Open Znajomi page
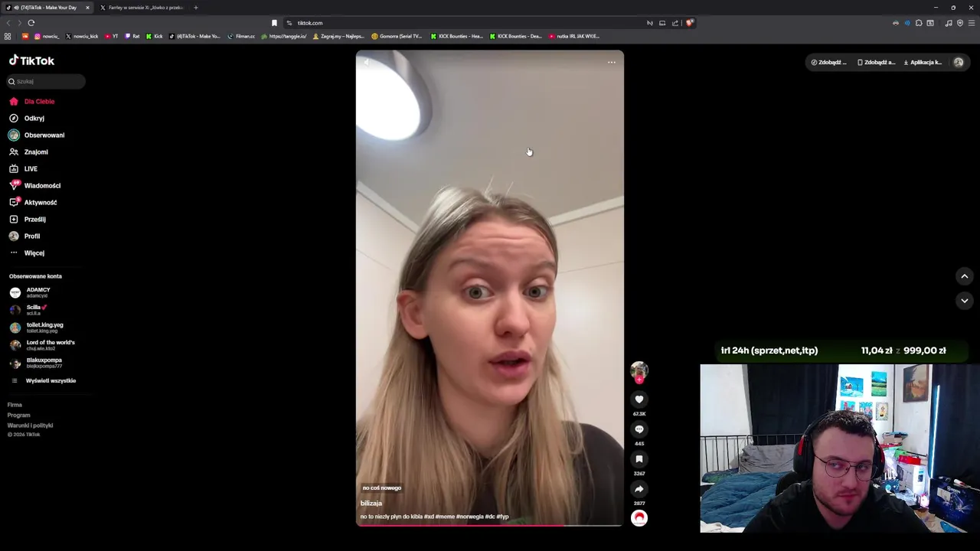Viewport: 980px width, 551px height. [x=28, y=152]
